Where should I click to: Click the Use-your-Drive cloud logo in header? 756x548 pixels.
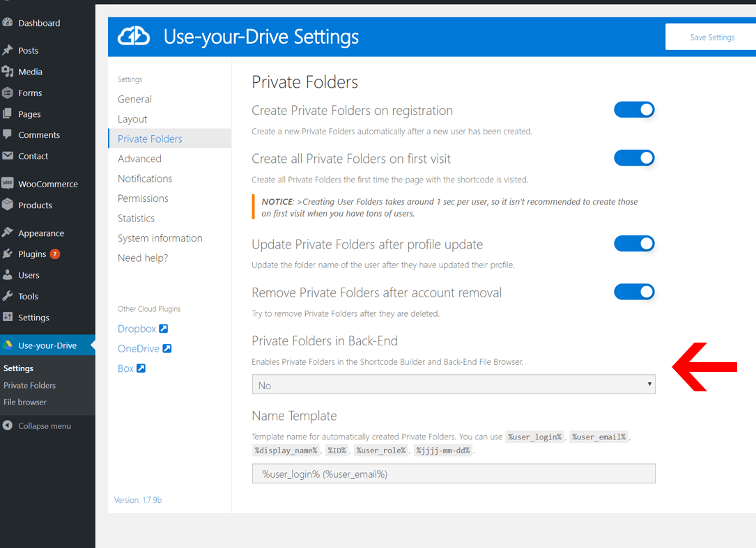[134, 36]
